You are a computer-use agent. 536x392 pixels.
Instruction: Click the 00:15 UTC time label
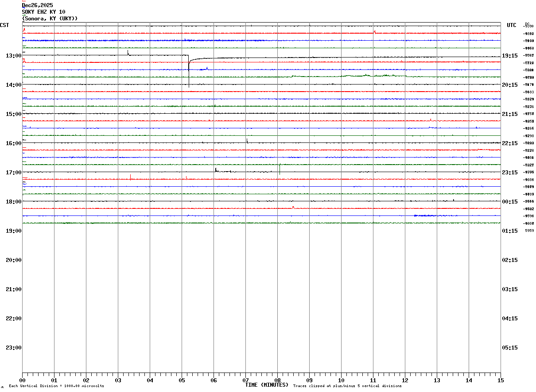pos(510,202)
